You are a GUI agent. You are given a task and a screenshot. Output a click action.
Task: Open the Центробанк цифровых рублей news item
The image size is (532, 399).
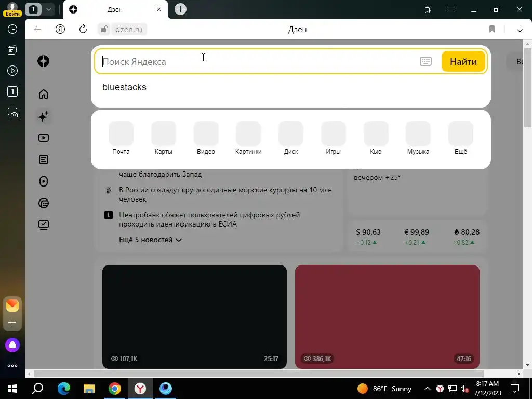pyautogui.click(x=209, y=219)
